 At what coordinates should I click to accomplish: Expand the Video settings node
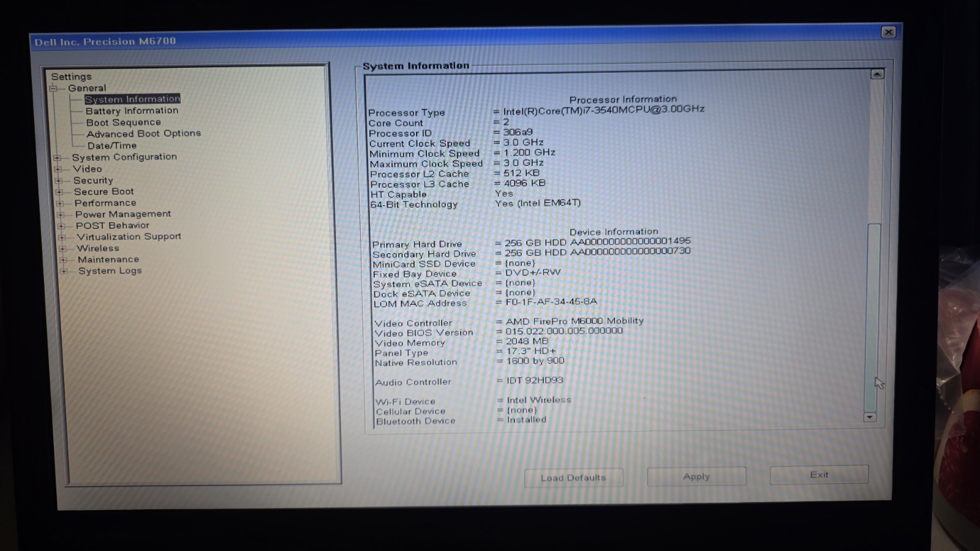(58, 170)
